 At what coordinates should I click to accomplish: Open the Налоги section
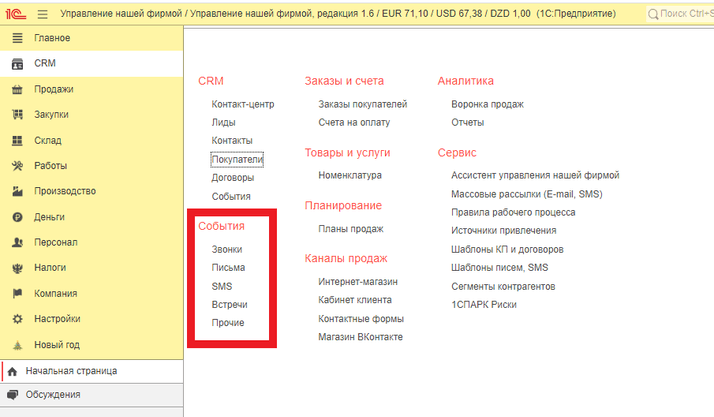pyautogui.click(x=50, y=268)
